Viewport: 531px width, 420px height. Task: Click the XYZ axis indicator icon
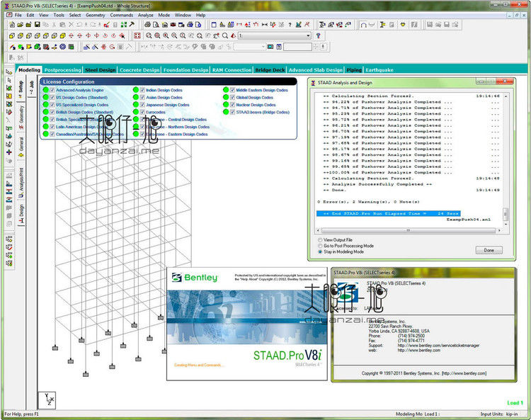[x=47, y=400]
